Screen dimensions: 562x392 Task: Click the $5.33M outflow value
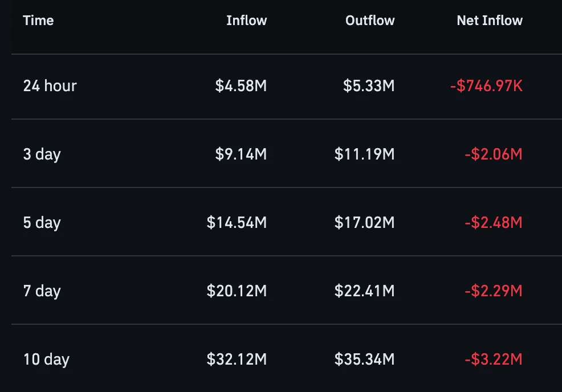click(x=369, y=86)
